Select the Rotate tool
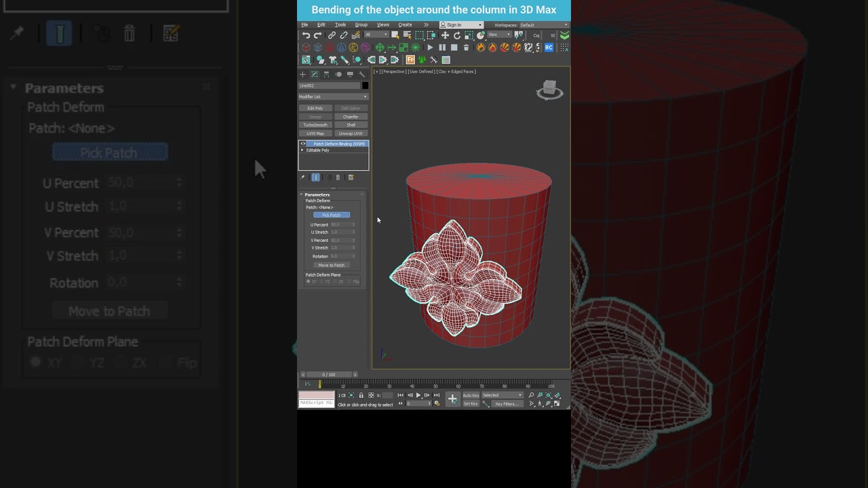This screenshot has height=488, width=868. (x=457, y=35)
